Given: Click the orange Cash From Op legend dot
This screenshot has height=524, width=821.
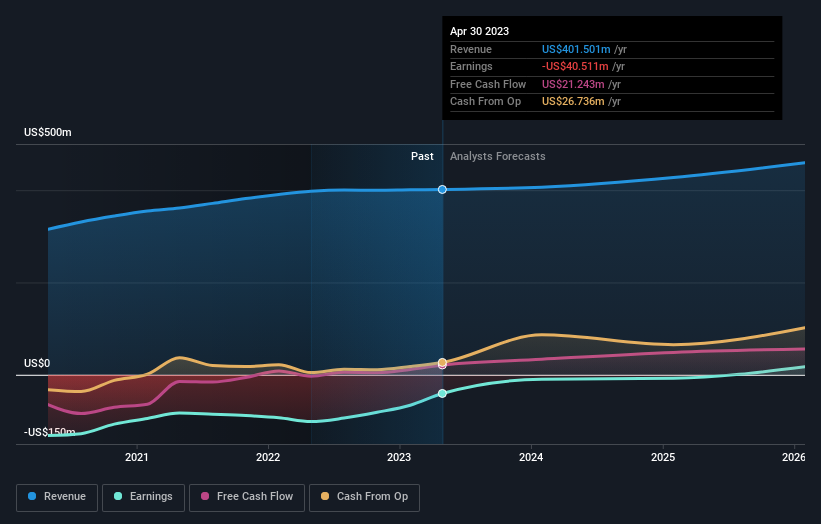Looking at the screenshot, I should click(325, 496).
